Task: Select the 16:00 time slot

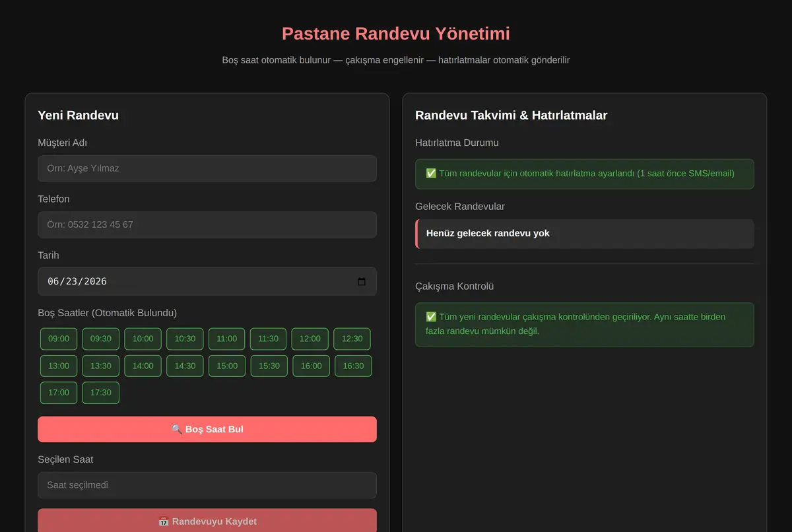Action: tap(312, 366)
